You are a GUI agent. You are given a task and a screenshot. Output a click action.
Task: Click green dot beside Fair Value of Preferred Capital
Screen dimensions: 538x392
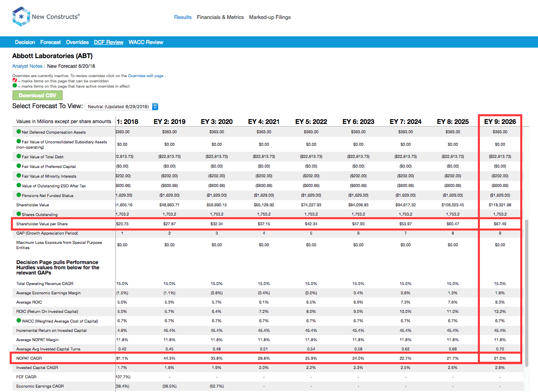pos(19,166)
